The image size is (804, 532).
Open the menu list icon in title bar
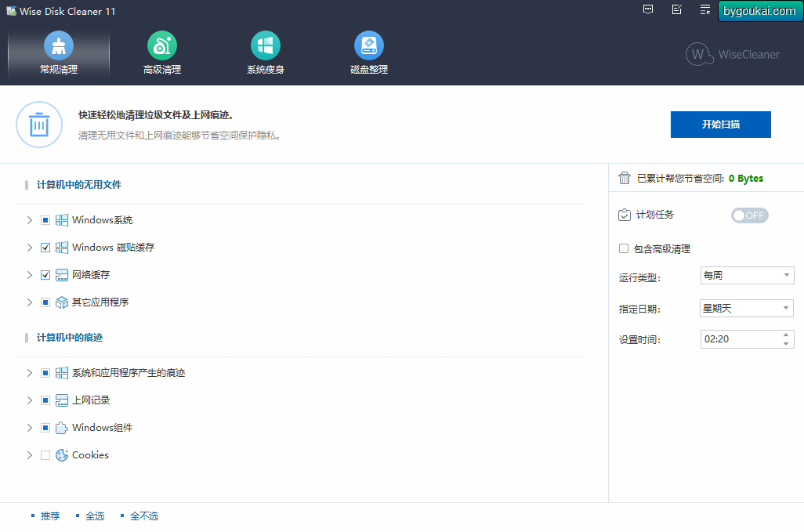pos(705,9)
